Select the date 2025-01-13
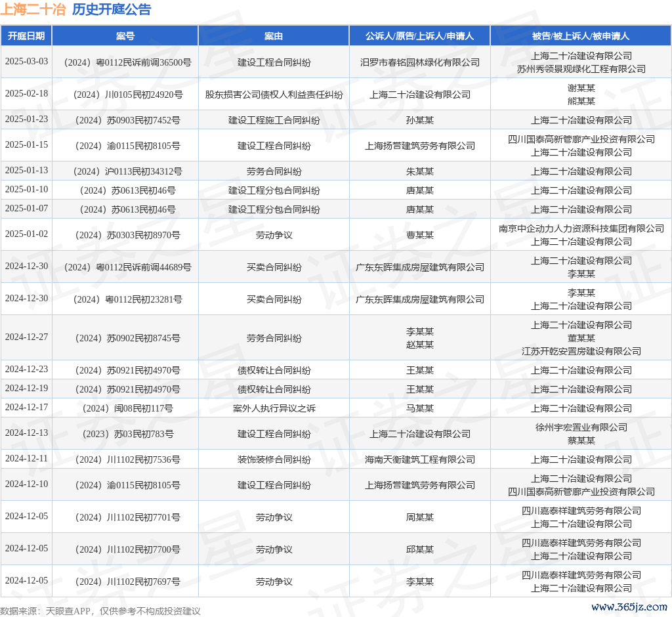This screenshot has height=617, width=672. tap(26, 171)
